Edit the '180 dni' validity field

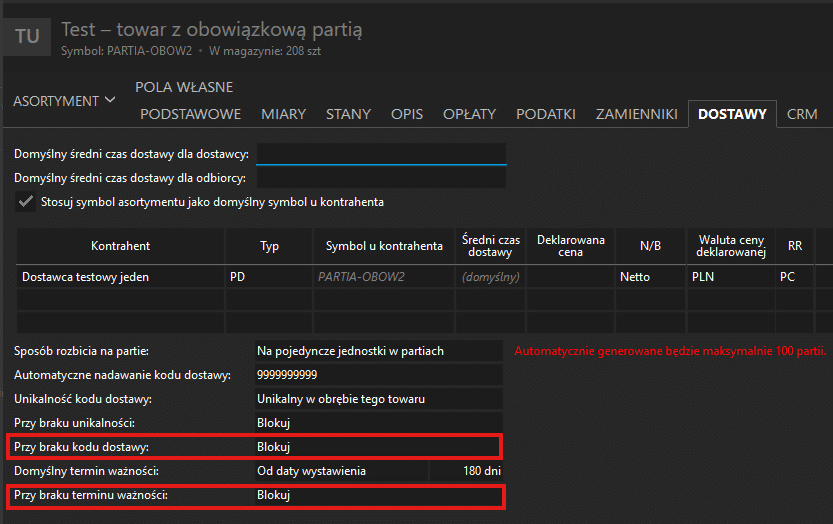(x=466, y=471)
